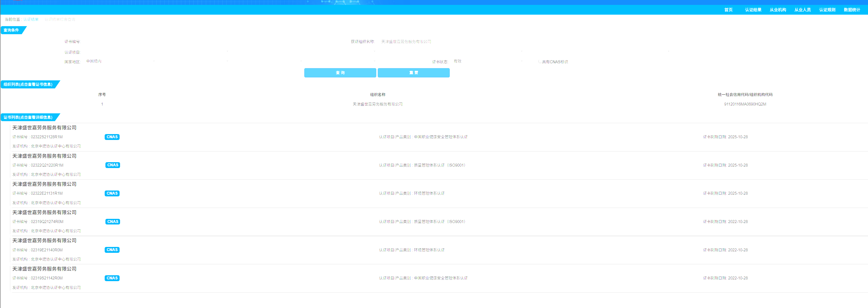
Task: Click CNAS badge for certificate 02322E21131R1M
Action: point(112,193)
